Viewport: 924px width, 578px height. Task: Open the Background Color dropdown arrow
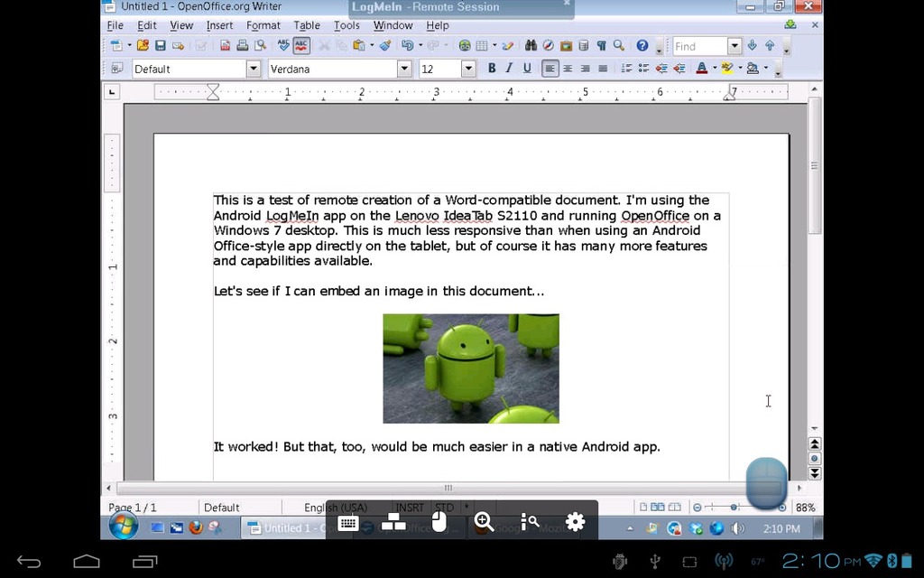click(765, 69)
